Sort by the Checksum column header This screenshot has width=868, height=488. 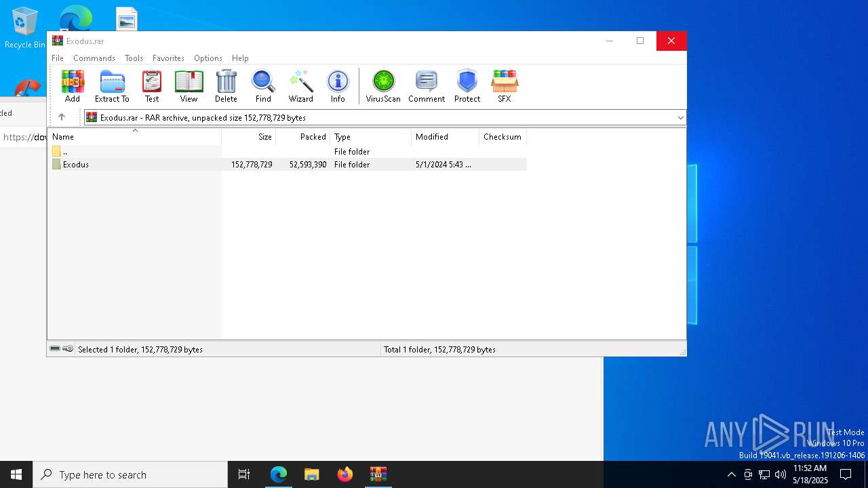point(503,137)
